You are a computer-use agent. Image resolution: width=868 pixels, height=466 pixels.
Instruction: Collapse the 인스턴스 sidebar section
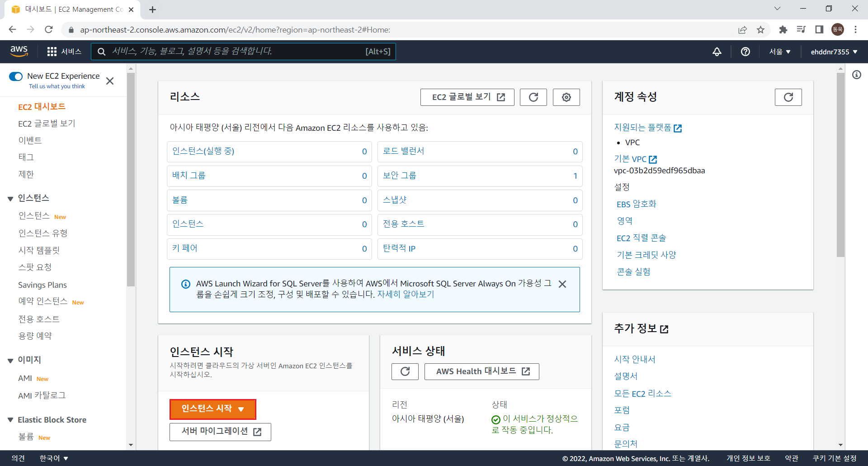point(10,199)
